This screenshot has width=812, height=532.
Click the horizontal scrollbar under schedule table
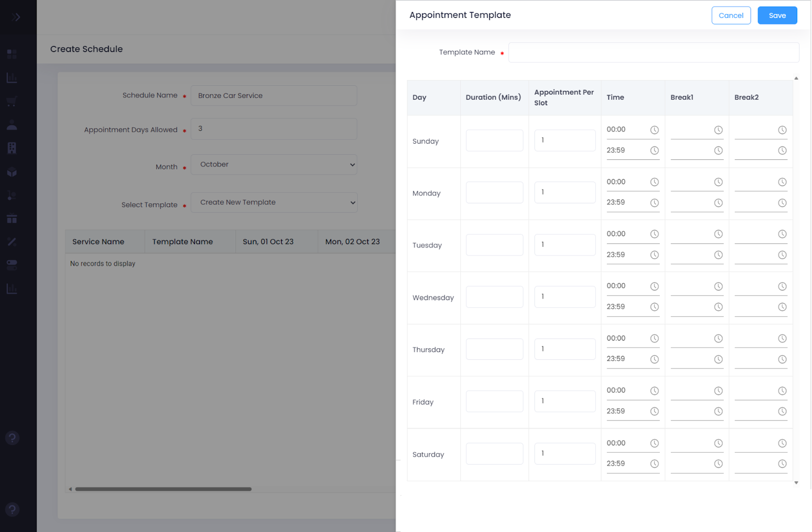163,489
